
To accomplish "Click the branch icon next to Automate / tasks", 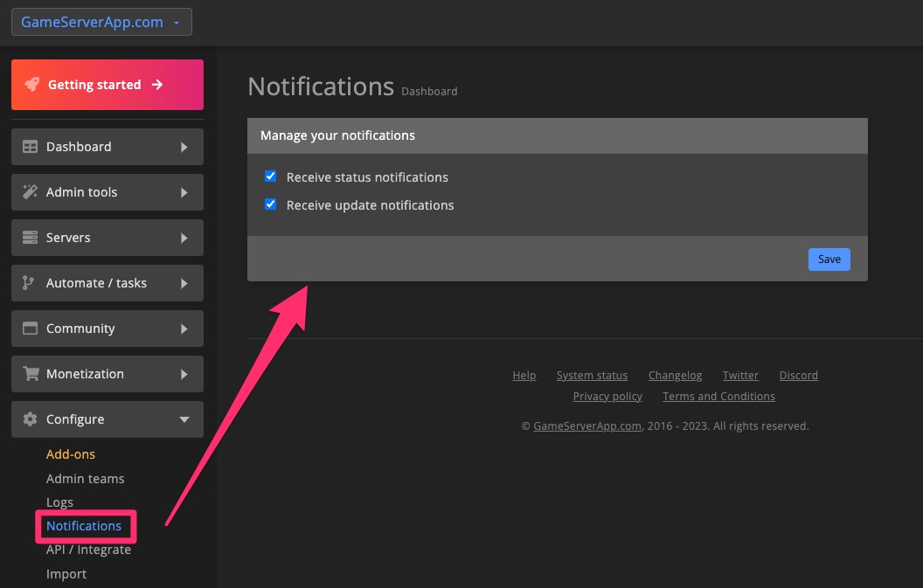I will pos(30,282).
